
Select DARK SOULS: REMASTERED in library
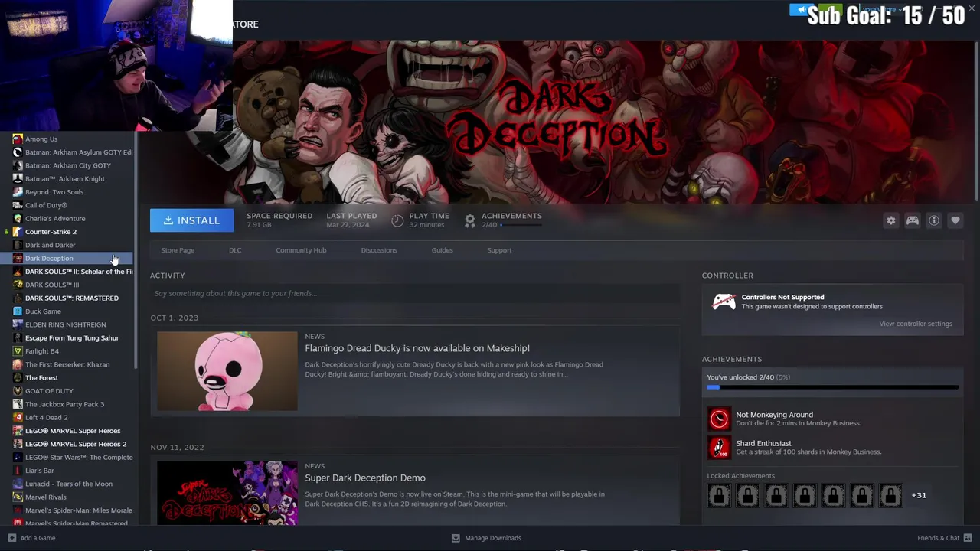[72, 298]
